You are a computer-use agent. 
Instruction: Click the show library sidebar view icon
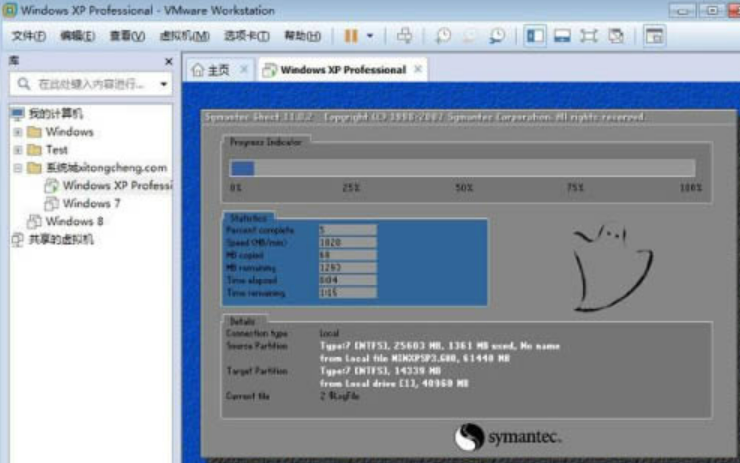[x=535, y=36]
